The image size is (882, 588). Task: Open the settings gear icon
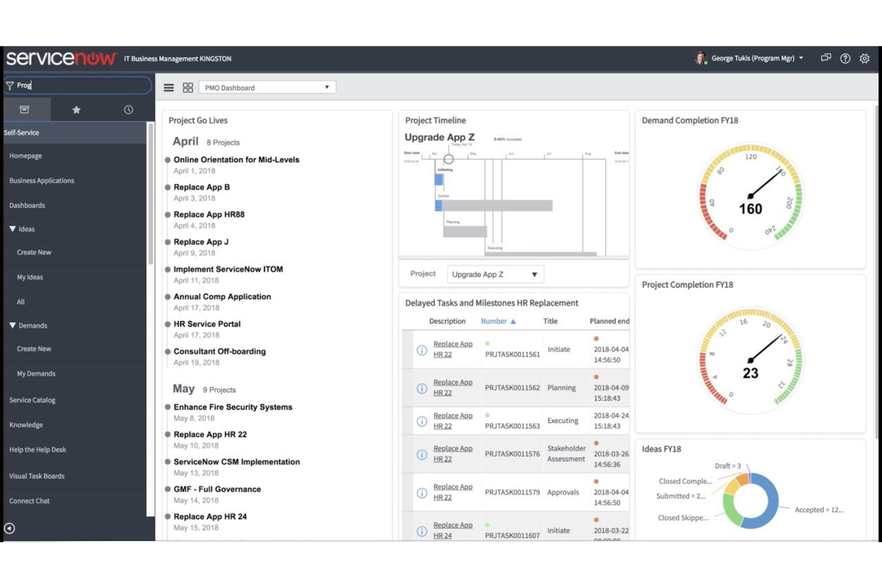pos(865,58)
